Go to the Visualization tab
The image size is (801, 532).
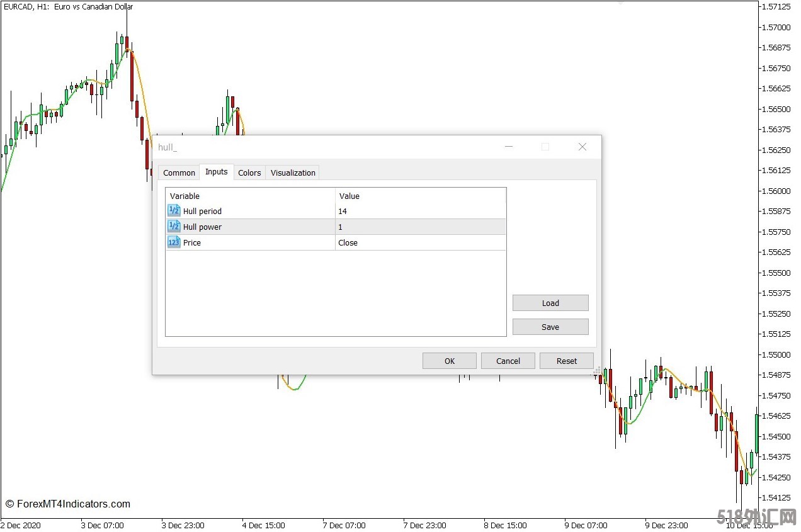click(293, 173)
